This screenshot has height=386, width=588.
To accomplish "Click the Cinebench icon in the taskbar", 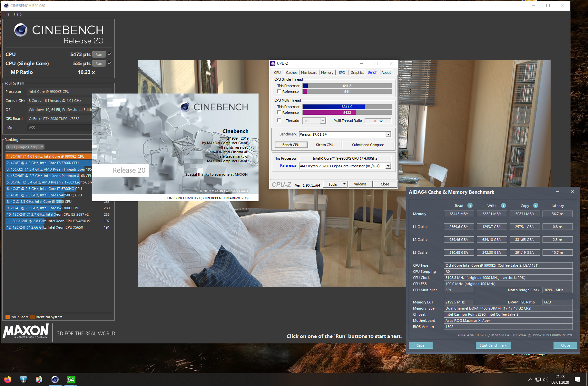I will [55, 380].
